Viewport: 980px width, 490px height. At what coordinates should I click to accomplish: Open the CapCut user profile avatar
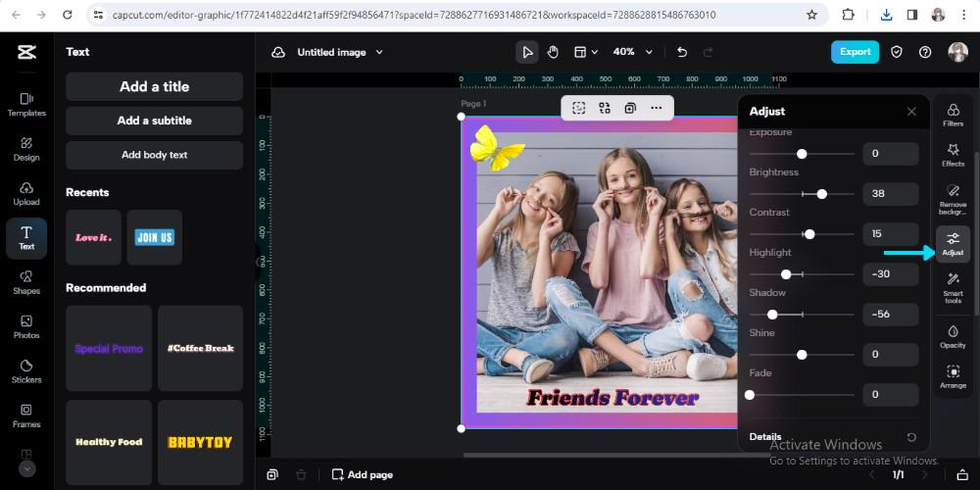pos(957,52)
